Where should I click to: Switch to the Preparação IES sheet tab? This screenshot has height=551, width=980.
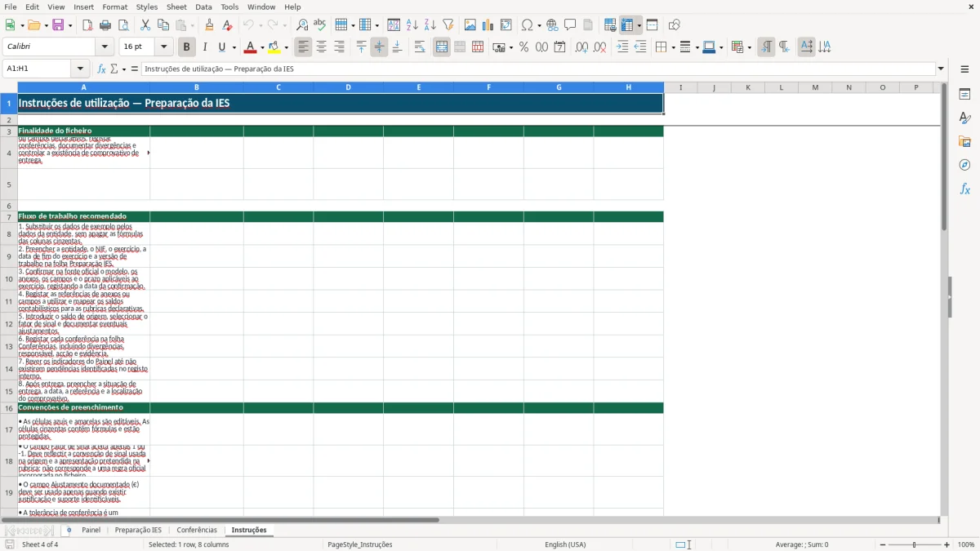point(138,531)
